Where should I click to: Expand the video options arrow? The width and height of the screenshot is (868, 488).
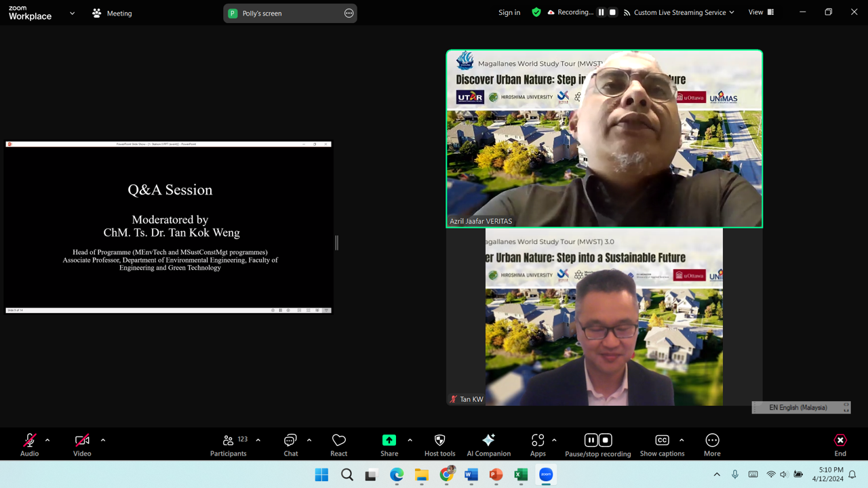click(x=103, y=440)
